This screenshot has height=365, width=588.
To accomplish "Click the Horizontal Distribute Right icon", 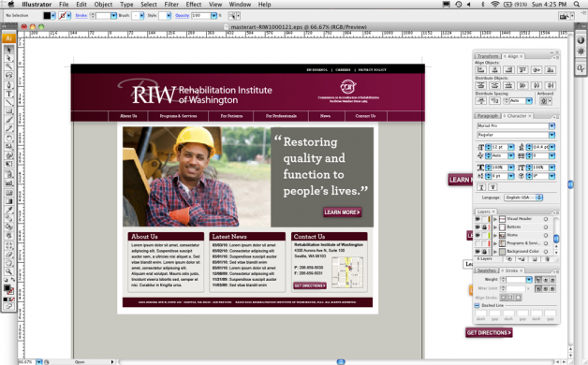I will [x=551, y=85].
